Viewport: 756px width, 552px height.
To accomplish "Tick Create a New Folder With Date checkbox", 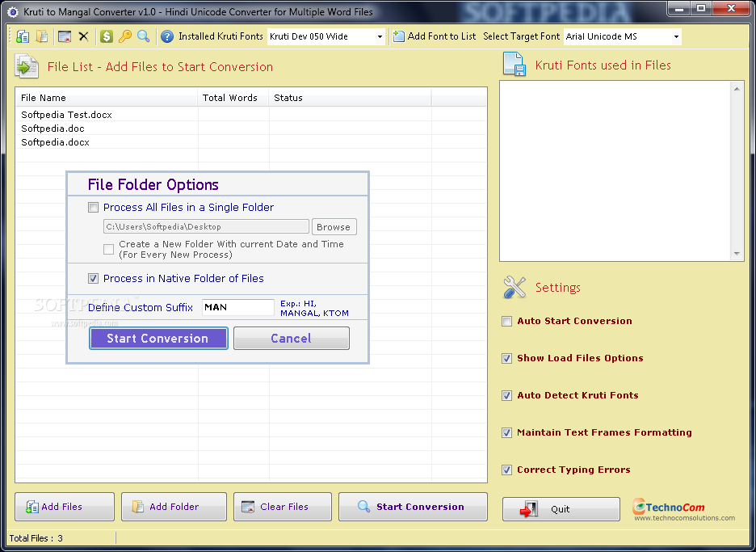I will click(108, 249).
